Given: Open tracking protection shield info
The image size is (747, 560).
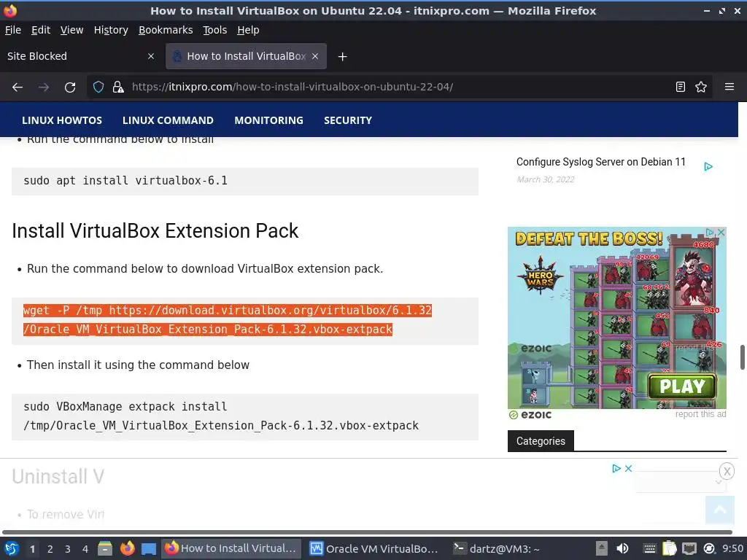Looking at the screenshot, I should pyautogui.click(x=98, y=87).
